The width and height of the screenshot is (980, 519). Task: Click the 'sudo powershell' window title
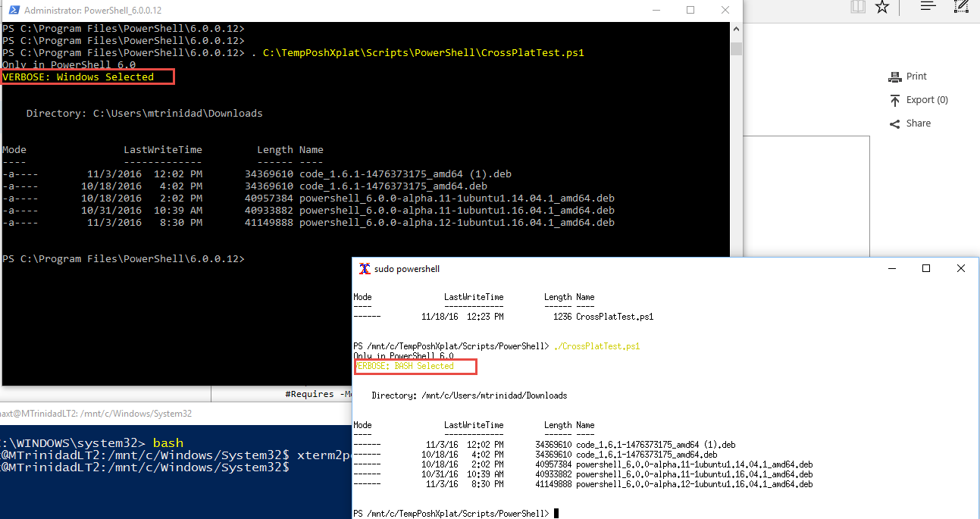pyautogui.click(x=407, y=269)
